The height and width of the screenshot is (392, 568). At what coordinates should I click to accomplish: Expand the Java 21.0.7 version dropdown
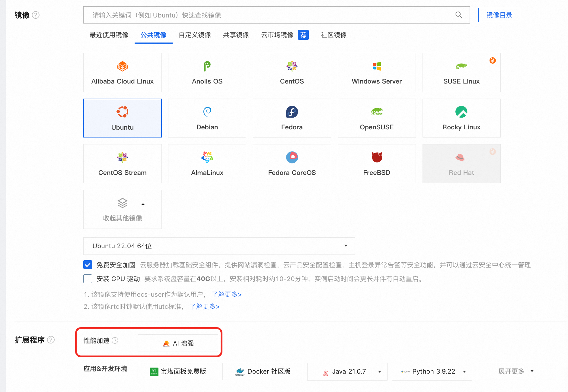tap(379, 371)
